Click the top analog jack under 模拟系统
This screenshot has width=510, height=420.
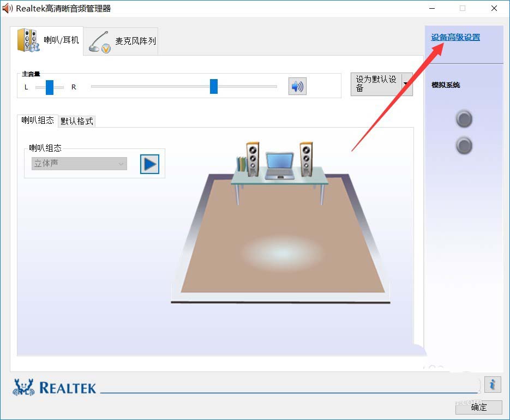(464, 119)
